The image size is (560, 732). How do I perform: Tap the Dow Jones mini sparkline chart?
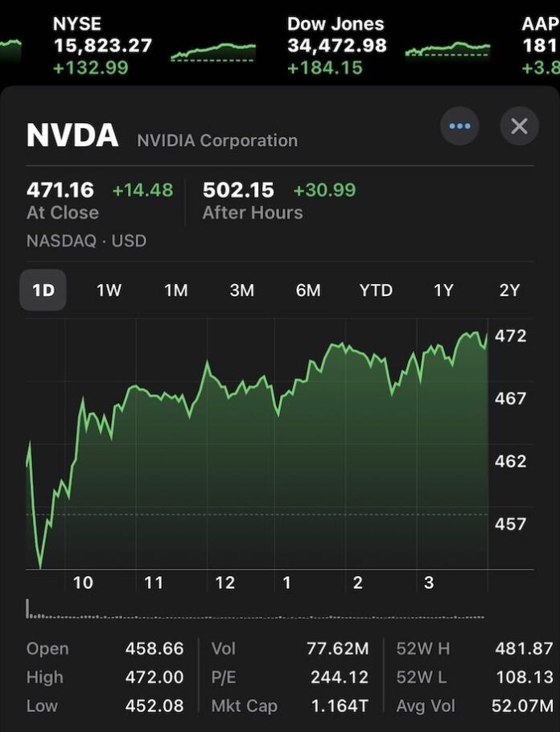447,50
